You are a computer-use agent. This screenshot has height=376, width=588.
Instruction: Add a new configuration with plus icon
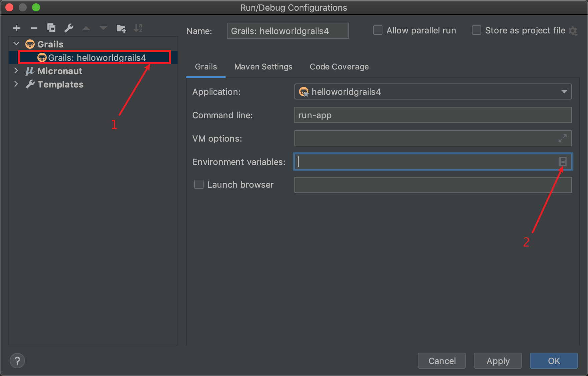17,28
